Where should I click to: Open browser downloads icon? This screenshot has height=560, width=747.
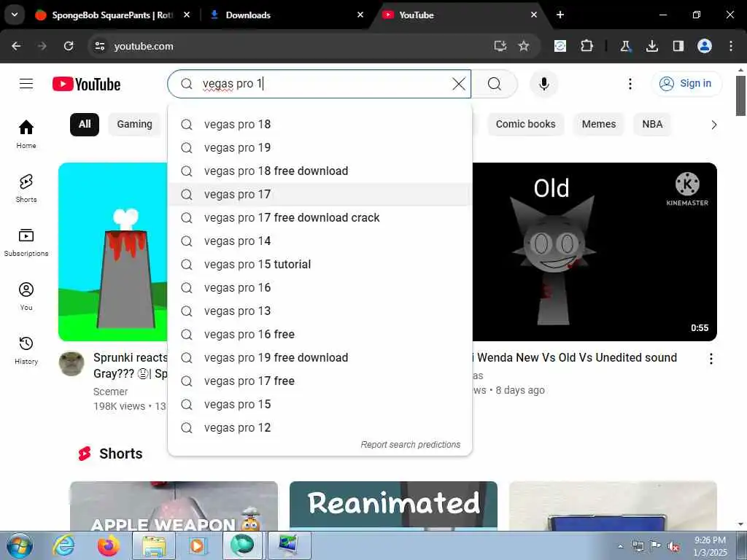pyautogui.click(x=651, y=46)
